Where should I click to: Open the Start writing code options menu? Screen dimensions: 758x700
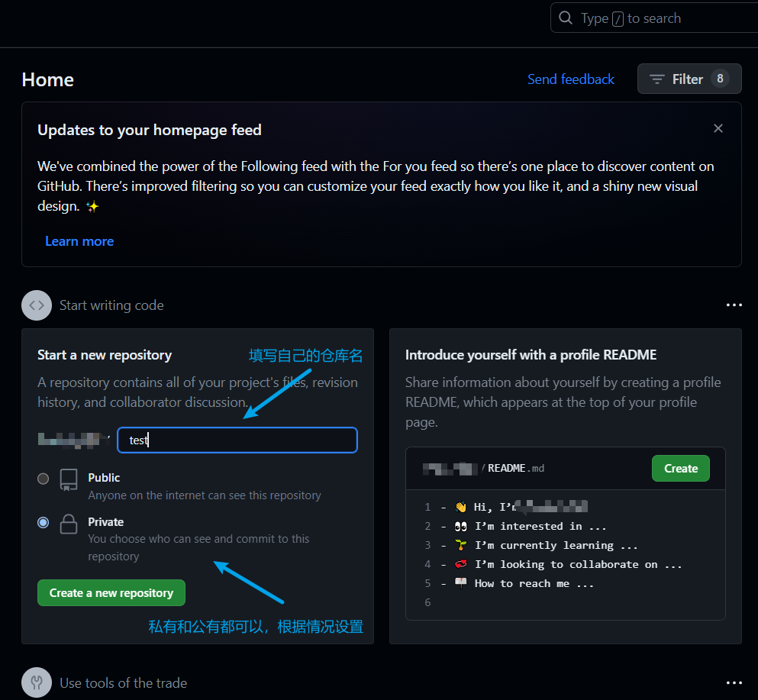point(734,305)
